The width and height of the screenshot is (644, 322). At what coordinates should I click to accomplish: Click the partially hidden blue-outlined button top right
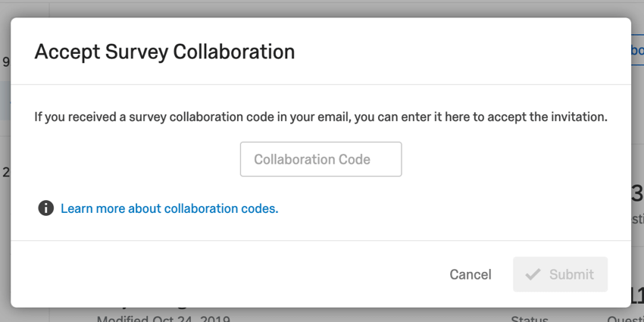coord(636,50)
